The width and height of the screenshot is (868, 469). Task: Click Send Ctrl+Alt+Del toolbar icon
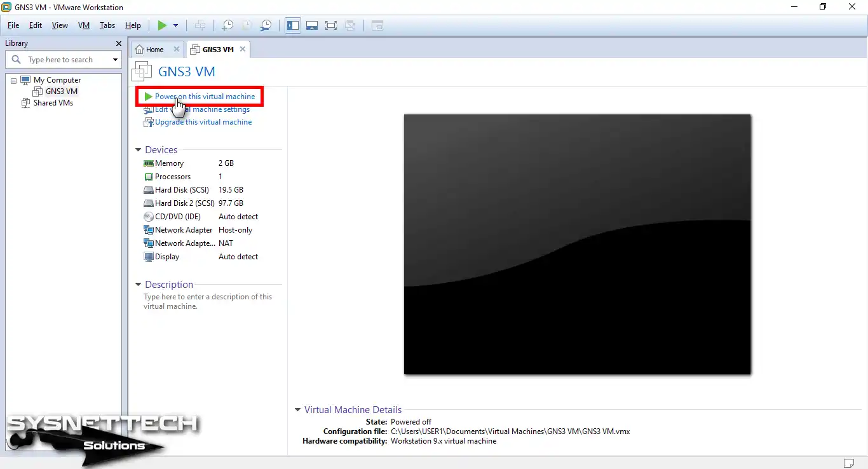click(x=200, y=25)
